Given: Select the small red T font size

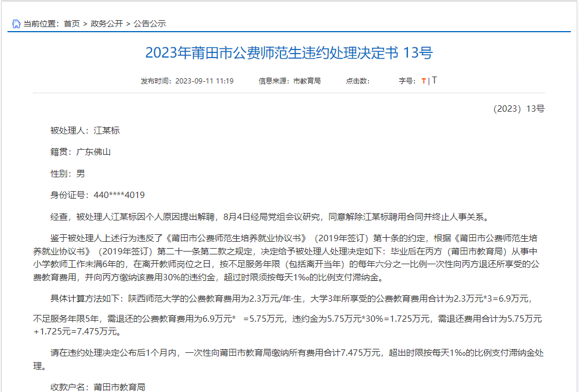Looking at the screenshot, I should coord(423,81).
